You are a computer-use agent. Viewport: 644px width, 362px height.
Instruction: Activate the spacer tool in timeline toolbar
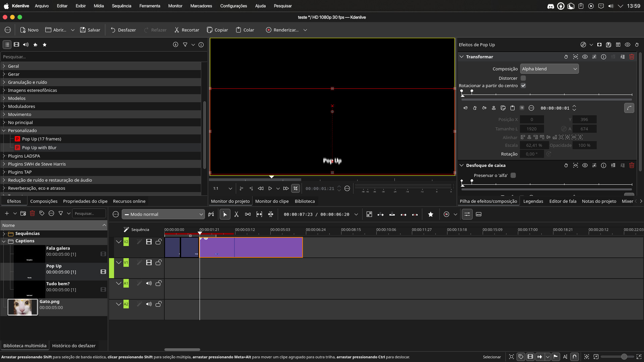pyautogui.click(x=248, y=214)
